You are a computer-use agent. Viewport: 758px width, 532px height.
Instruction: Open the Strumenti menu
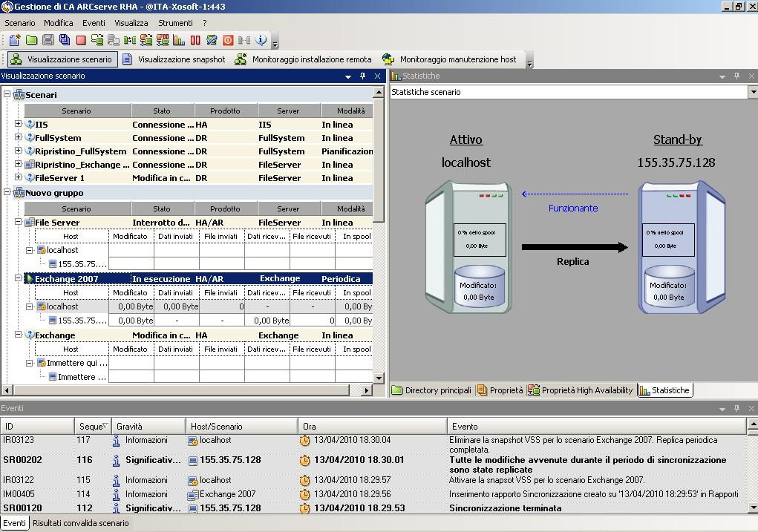pos(175,23)
